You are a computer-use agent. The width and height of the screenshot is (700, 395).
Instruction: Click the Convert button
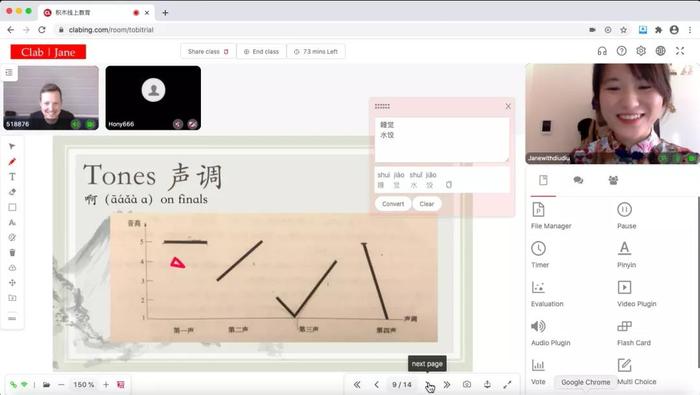[x=393, y=204]
